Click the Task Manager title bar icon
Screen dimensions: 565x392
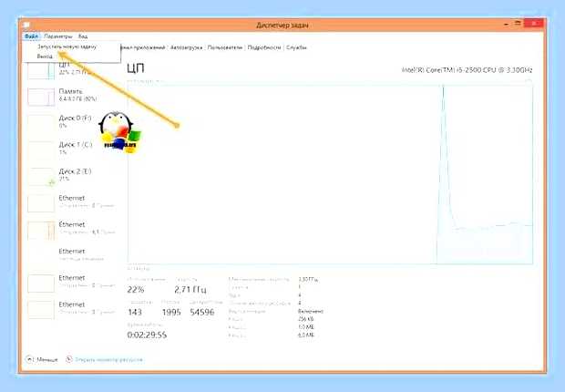click(x=26, y=25)
